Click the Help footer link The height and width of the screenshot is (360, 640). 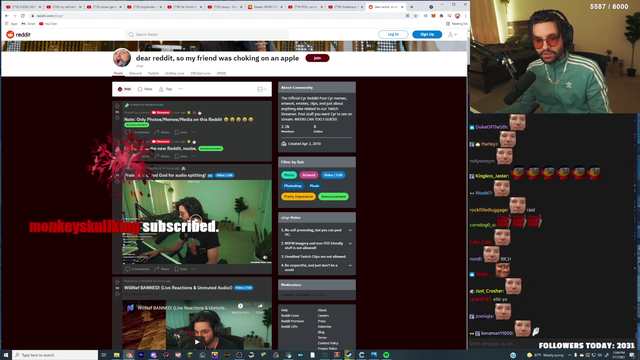click(284, 310)
